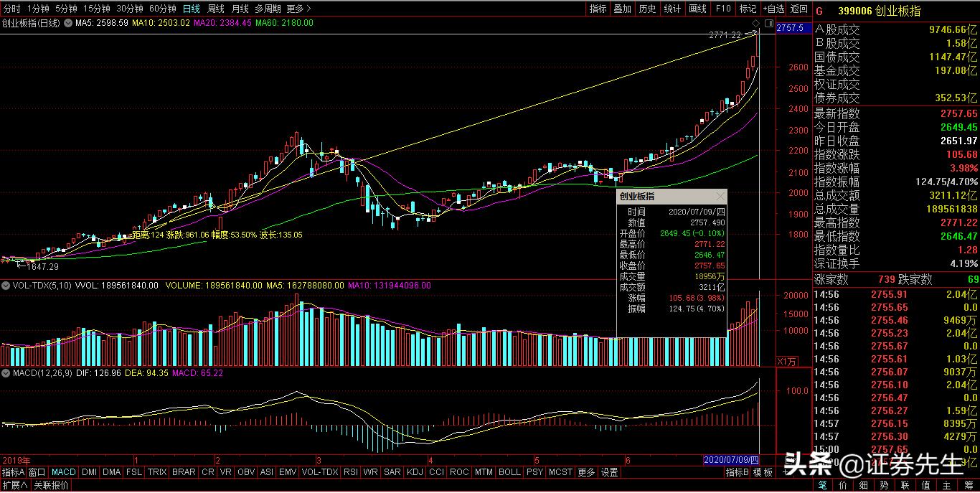Select the 60分钟 timeframe tab

163,9
